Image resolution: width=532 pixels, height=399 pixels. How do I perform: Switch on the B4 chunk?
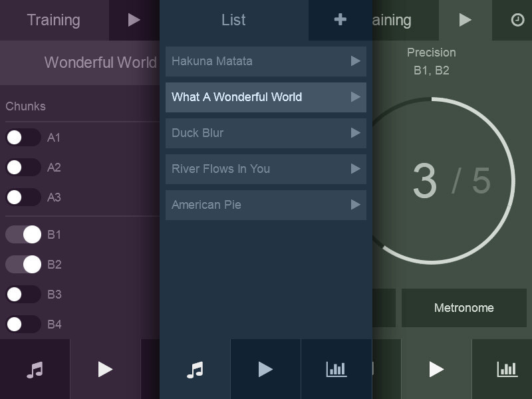click(x=23, y=324)
